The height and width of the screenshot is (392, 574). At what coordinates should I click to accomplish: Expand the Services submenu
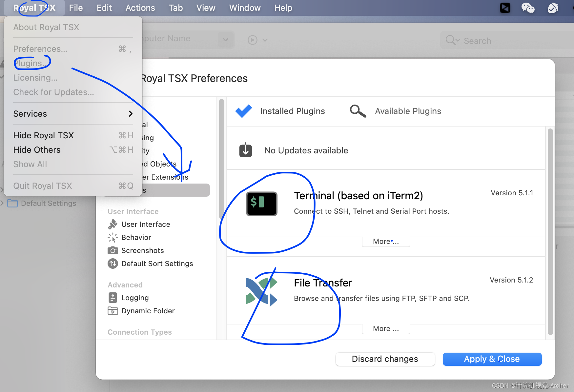[30, 114]
